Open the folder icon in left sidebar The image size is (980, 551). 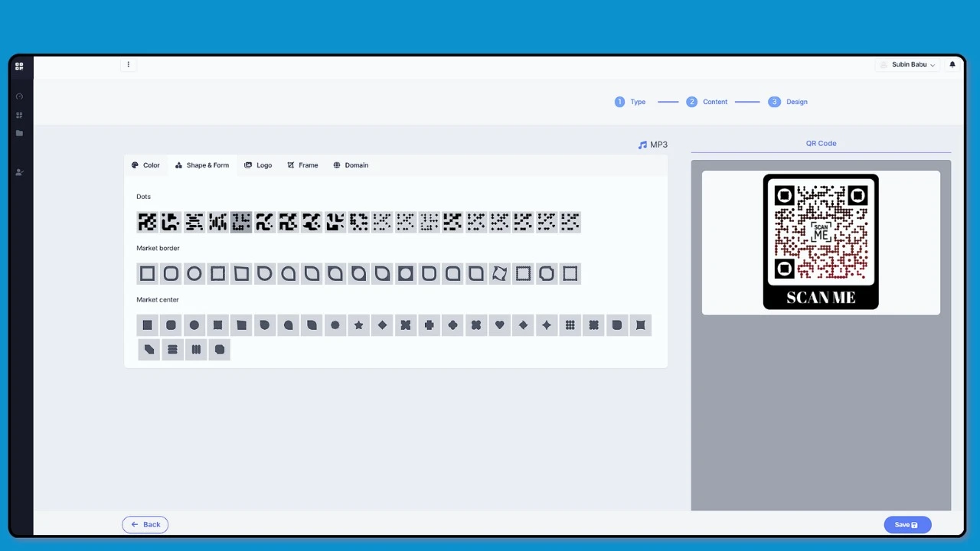pyautogui.click(x=19, y=133)
